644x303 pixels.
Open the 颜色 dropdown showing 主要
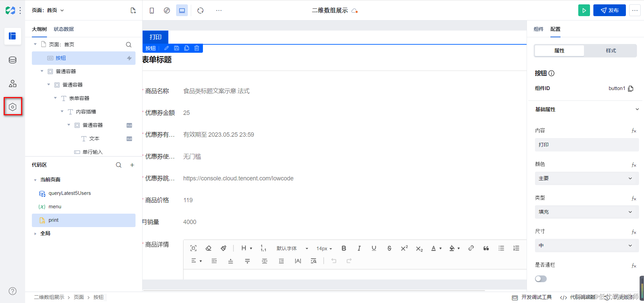(x=587, y=178)
